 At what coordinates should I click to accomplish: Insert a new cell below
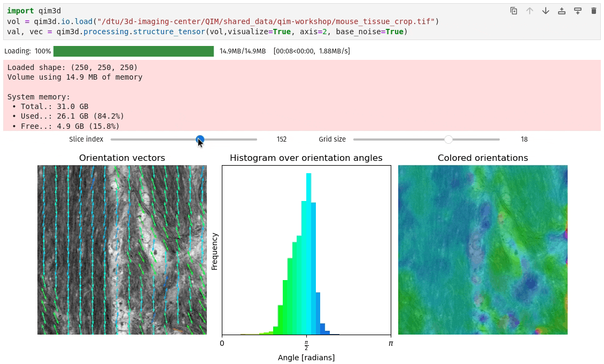pos(577,10)
